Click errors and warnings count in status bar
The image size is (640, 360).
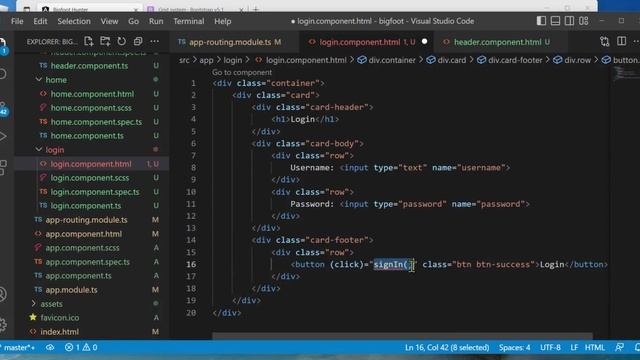pyautogui.click(x=81, y=347)
